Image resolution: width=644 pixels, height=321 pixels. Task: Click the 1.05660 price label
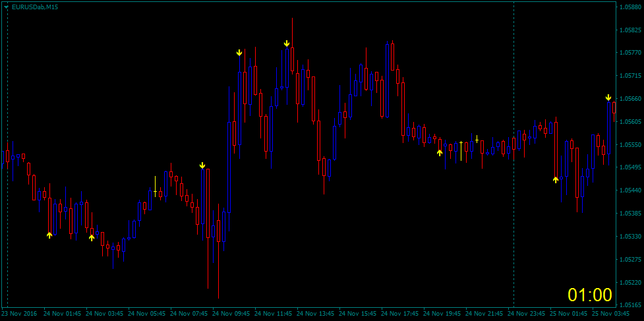pyautogui.click(x=630, y=99)
